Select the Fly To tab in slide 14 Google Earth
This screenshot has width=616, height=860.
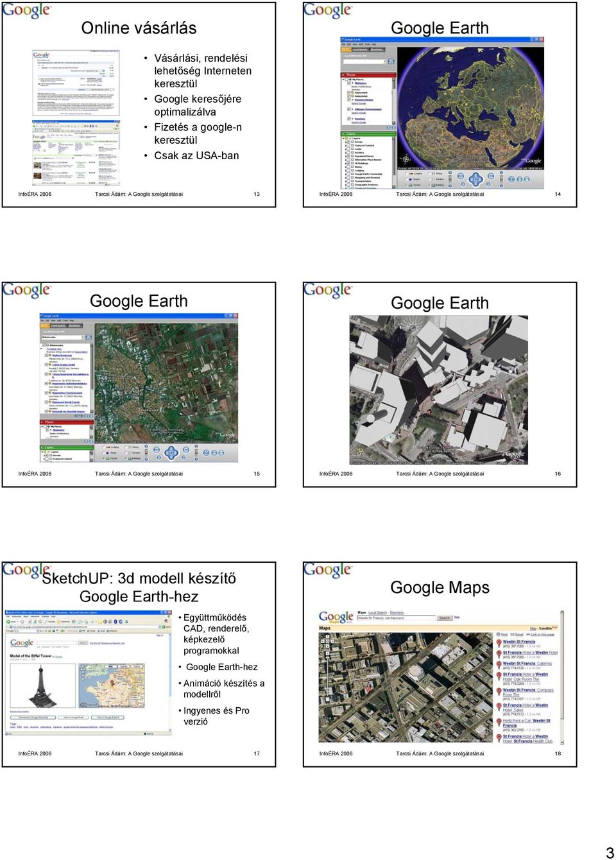pos(346,49)
